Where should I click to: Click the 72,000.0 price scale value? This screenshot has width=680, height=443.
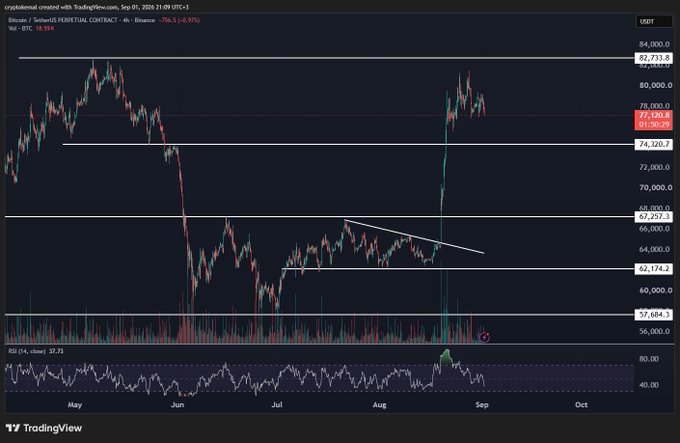(655, 167)
